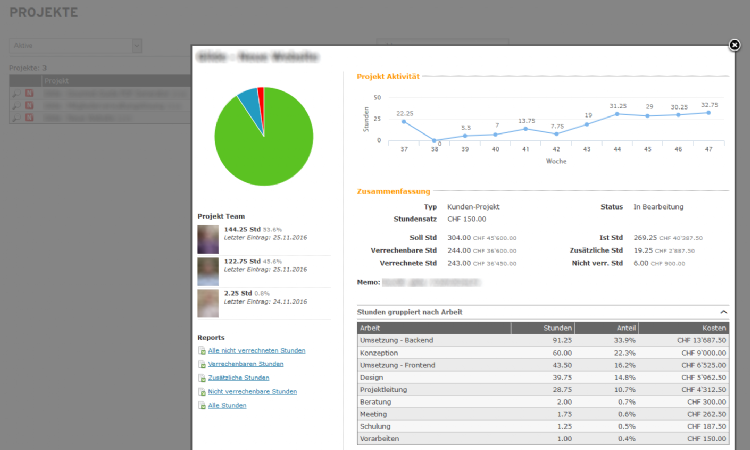Screen dimensions: 750x450
Task: Click red delete icon in third project row
Action: coord(29,118)
